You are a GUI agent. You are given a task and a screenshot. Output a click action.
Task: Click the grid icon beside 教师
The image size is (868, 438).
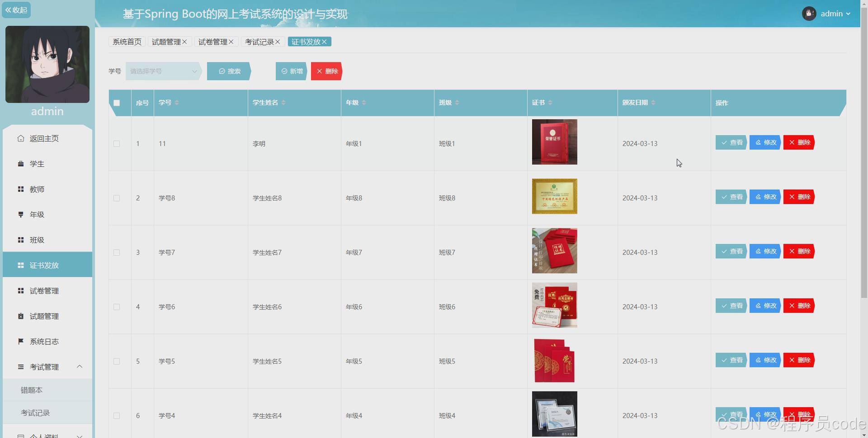[x=21, y=189]
